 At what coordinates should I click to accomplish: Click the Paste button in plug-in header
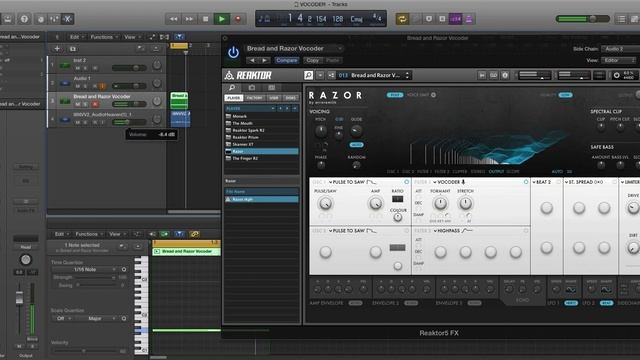click(x=333, y=60)
